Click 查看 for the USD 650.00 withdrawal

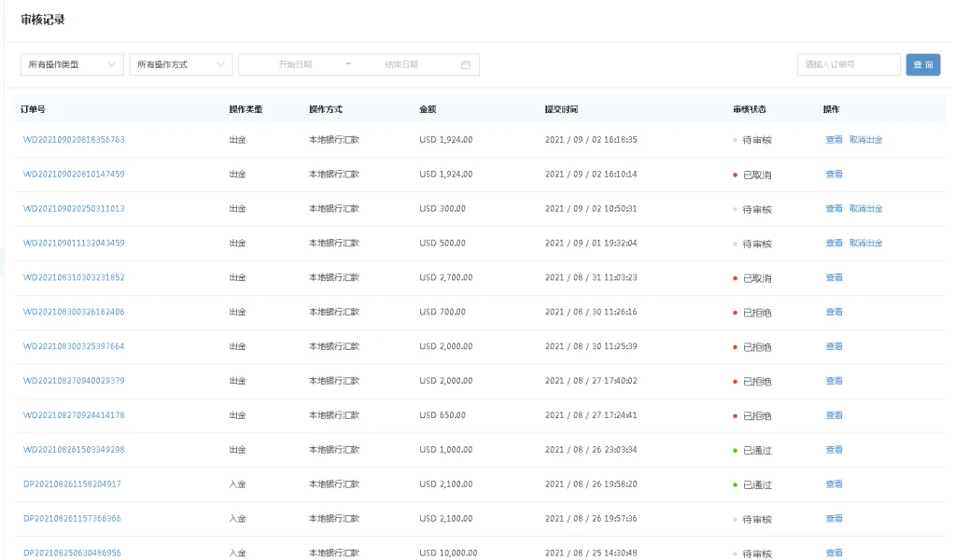834,415
